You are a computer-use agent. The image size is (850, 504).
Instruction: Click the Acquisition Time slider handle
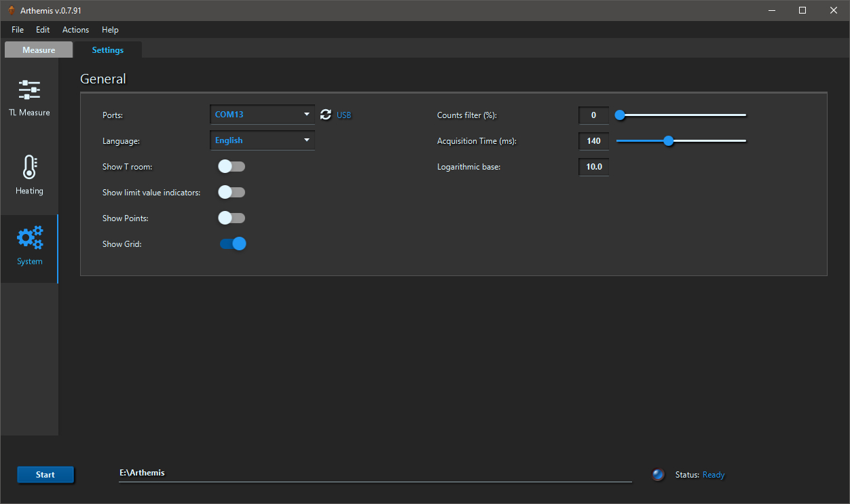point(668,141)
